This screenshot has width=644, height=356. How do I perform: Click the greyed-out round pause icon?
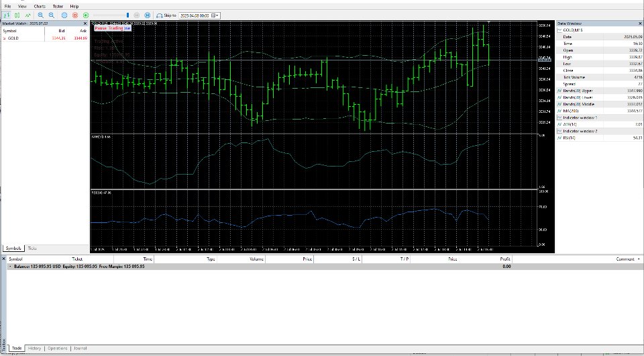point(137,15)
